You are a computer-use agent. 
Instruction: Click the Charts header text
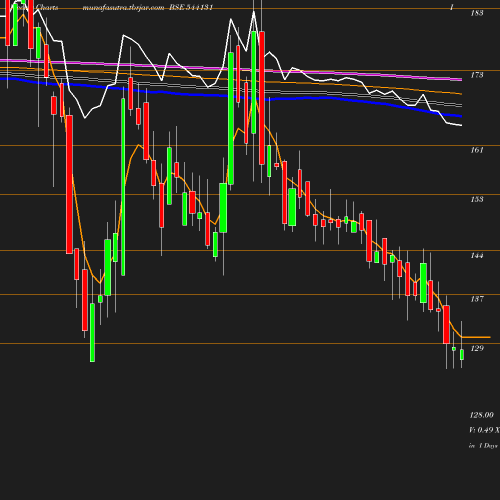(x=47, y=7)
